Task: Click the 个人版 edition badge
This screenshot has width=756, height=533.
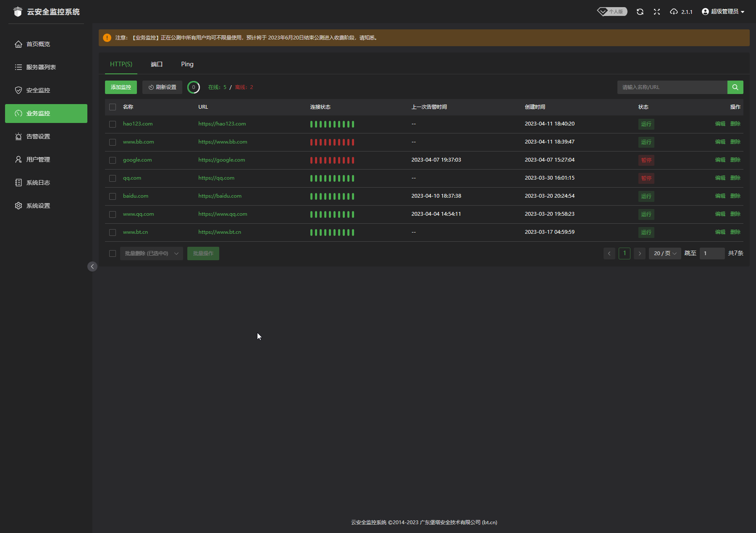Action: click(x=612, y=12)
